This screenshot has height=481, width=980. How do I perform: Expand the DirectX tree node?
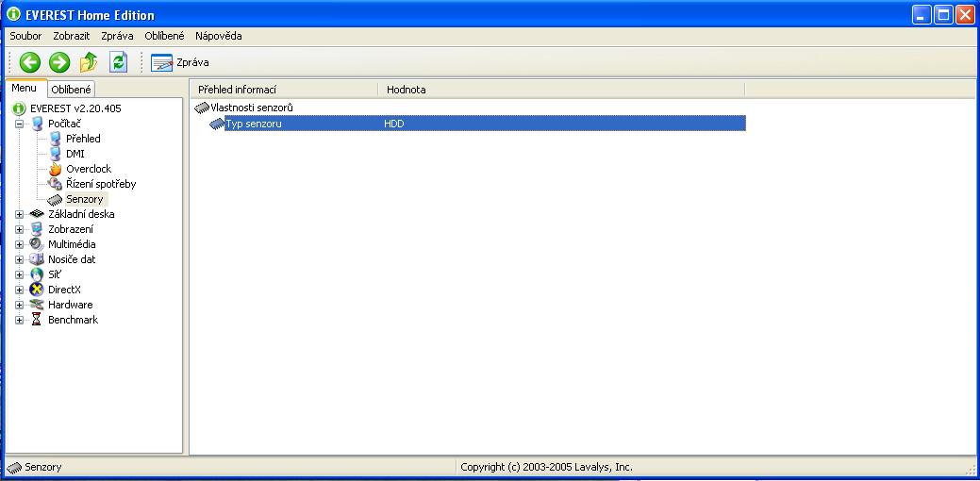[x=20, y=290]
